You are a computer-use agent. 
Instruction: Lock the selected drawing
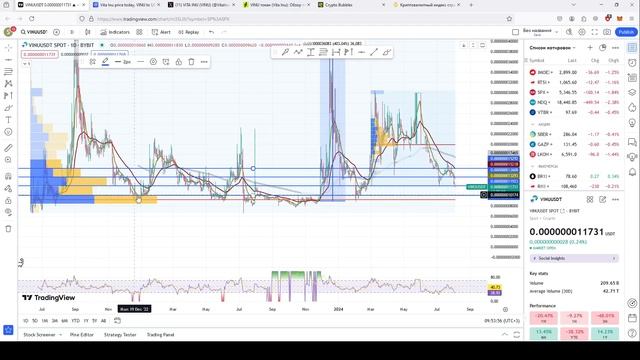(178, 62)
